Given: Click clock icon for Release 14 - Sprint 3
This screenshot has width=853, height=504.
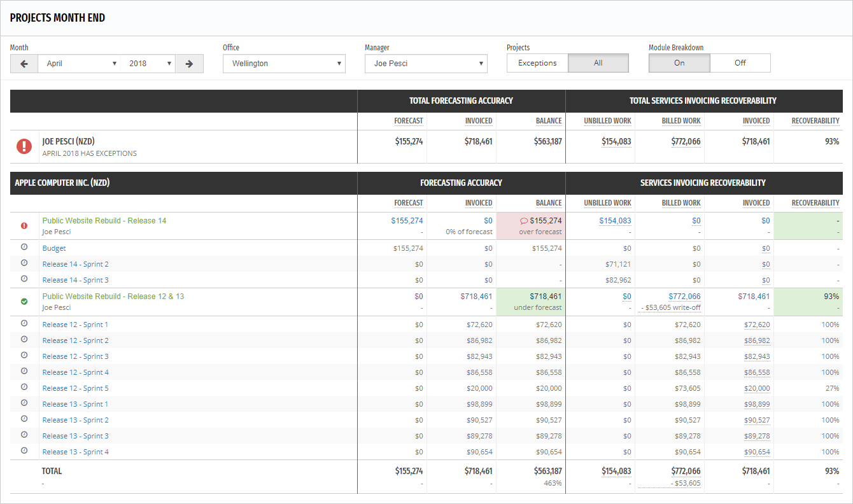Looking at the screenshot, I should (24, 279).
